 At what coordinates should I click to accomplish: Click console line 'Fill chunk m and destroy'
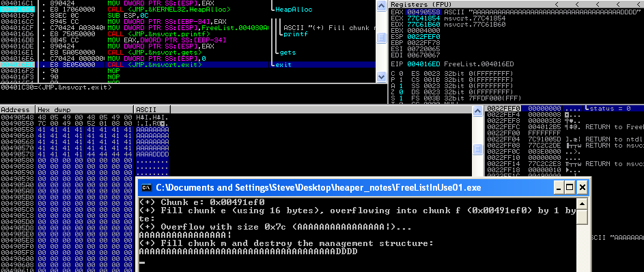(x=286, y=243)
